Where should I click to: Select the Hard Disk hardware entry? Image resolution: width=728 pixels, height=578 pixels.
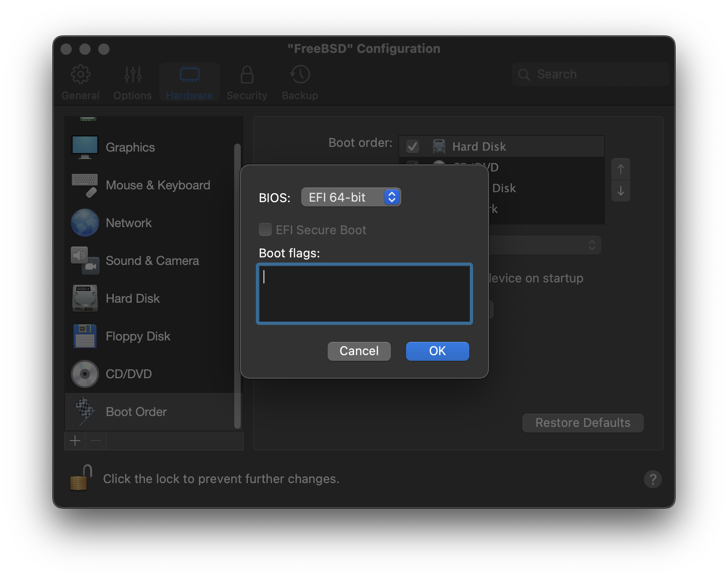(132, 298)
